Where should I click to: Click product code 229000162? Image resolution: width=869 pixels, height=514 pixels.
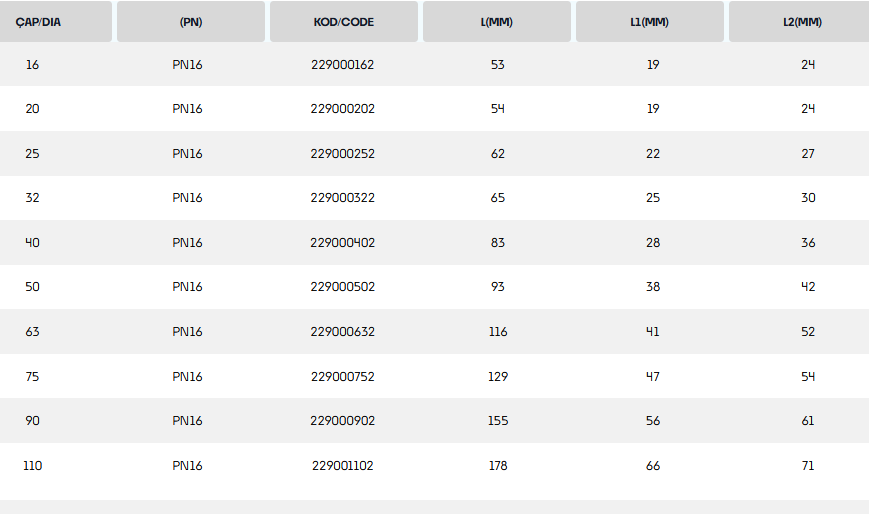(343, 65)
